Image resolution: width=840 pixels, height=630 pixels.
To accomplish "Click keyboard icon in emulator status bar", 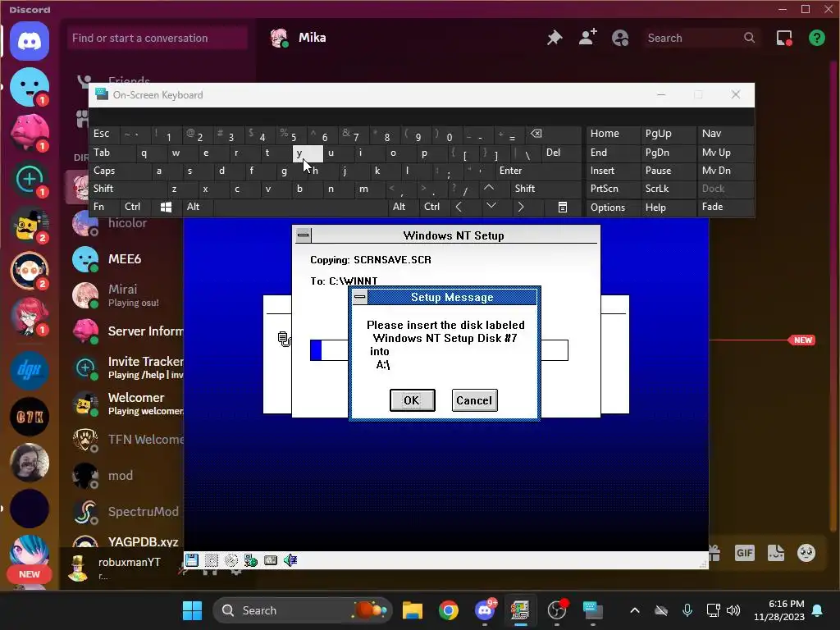I will (x=271, y=560).
